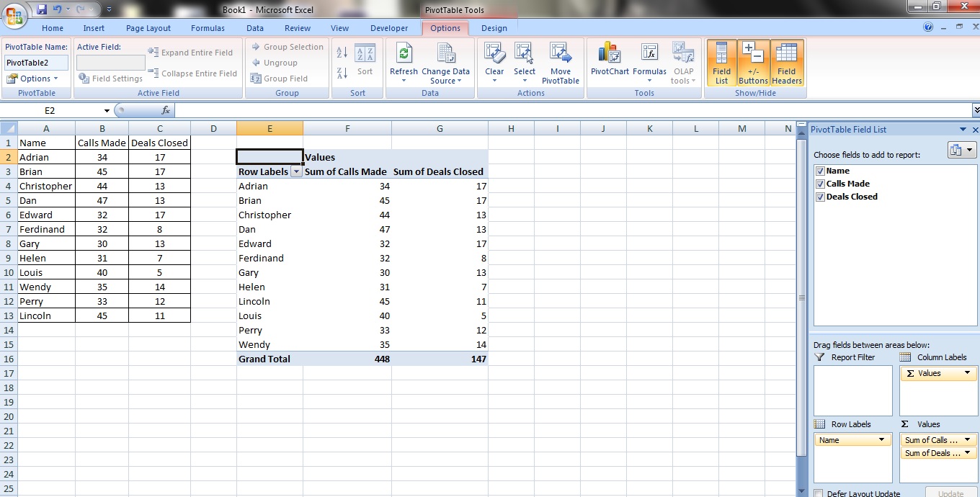Enable Defer Layout Update checkbox
Screen dimensions: 980x497
[x=819, y=493]
